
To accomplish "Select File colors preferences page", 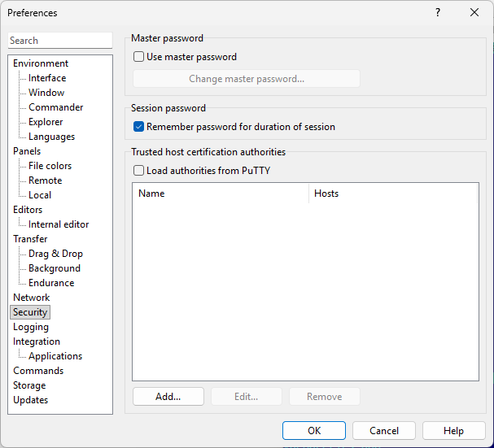I will point(50,166).
